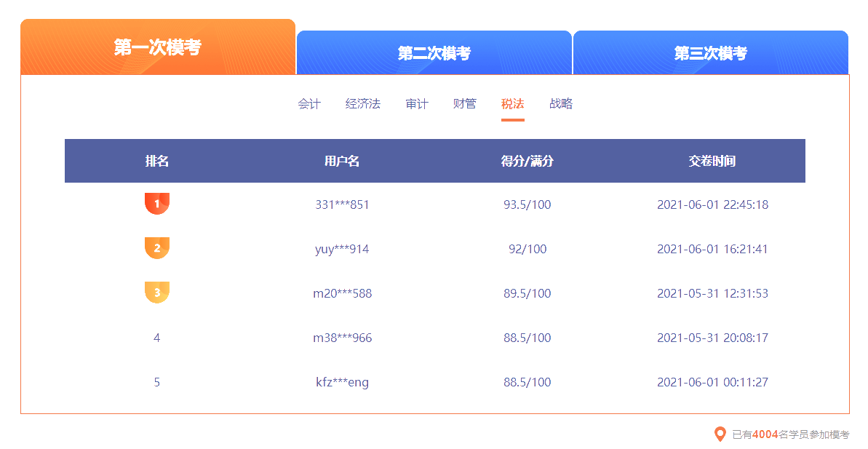Click the currently active 税法 subject tab
This screenshot has width=868, height=449.
coord(512,104)
